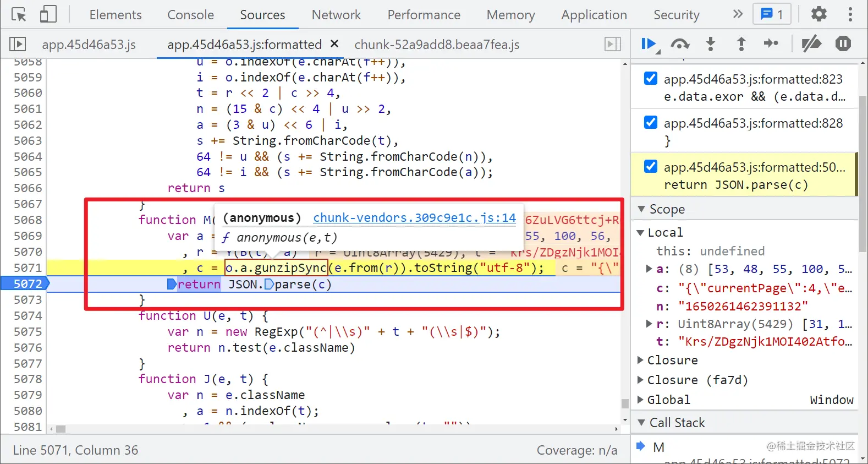Switch to the Console tab
The height and width of the screenshot is (464, 868).
(x=191, y=15)
